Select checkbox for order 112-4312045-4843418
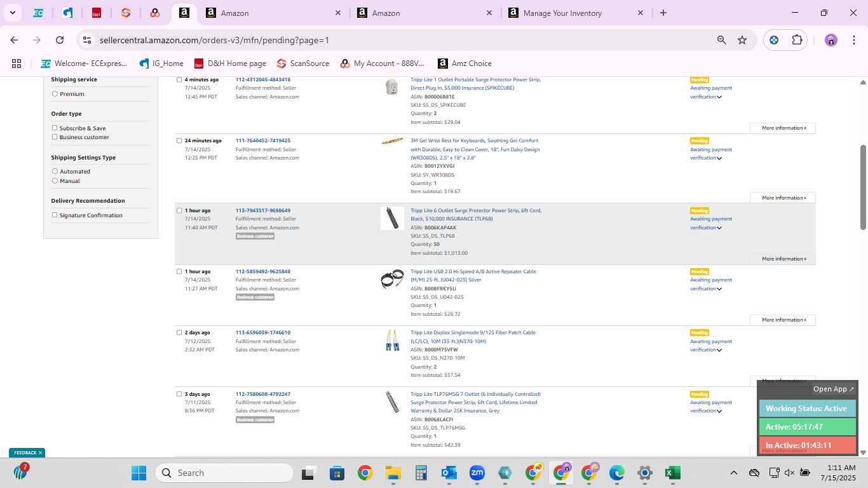The height and width of the screenshot is (488, 868). [x=179, y=79]
